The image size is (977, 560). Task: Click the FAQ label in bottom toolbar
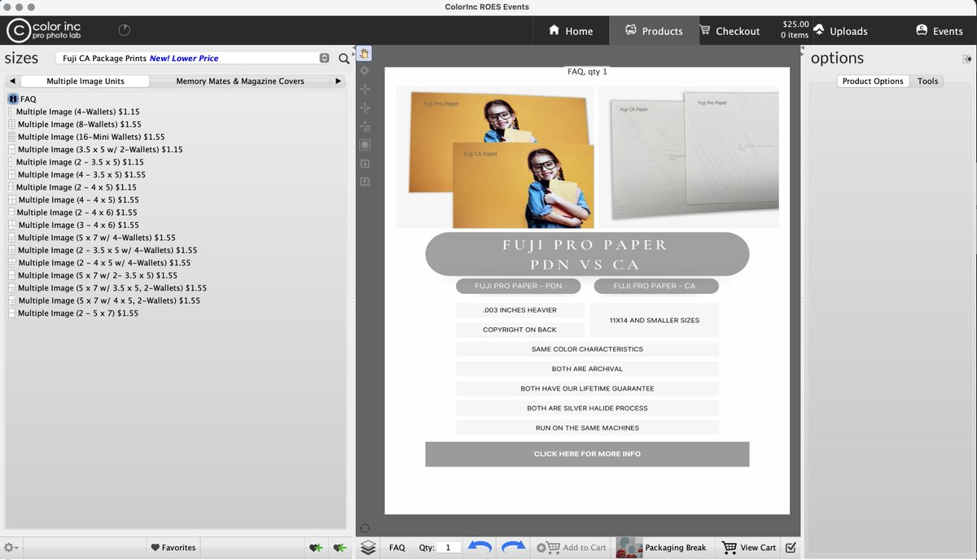point(396,548)
